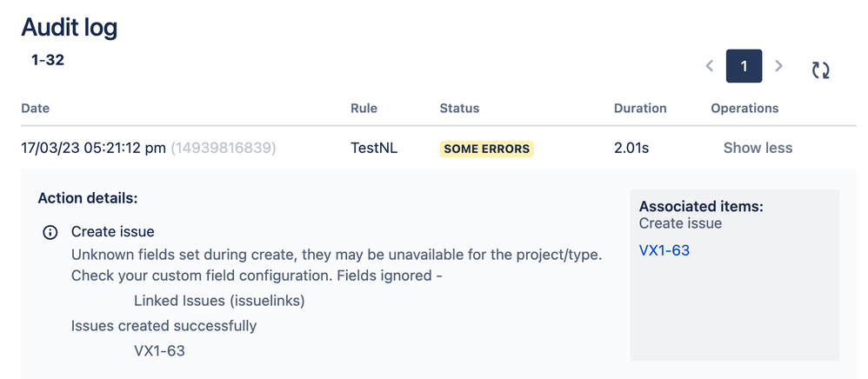
Task: Click the refresh audit log icon
Action: pos(820,70)
